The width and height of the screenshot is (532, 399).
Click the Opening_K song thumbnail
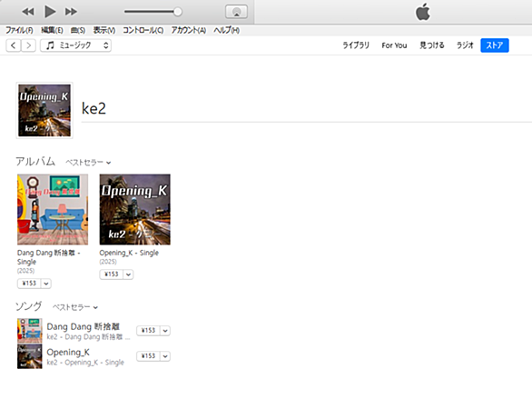coord(30,356)
